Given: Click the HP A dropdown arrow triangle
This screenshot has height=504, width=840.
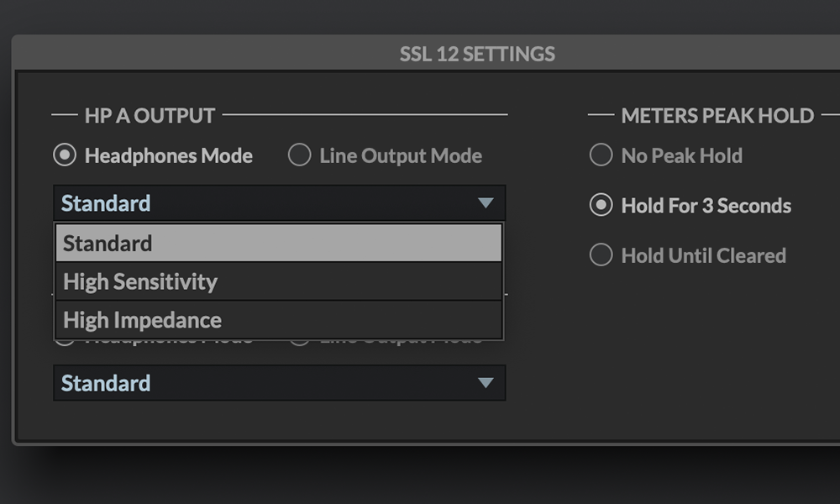Looking at the screenshot, I should click(485, 203).
